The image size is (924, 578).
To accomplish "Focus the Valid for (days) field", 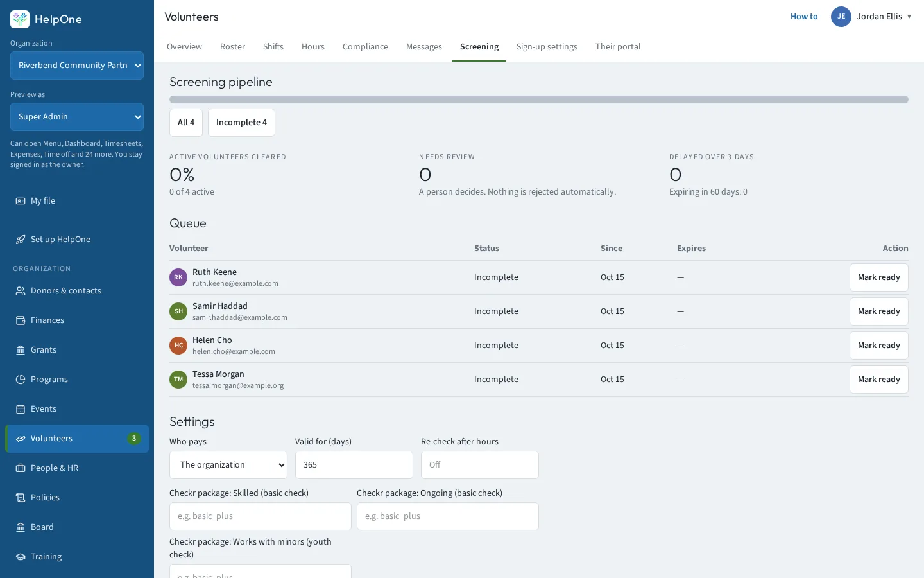I will tap(354, 465).
